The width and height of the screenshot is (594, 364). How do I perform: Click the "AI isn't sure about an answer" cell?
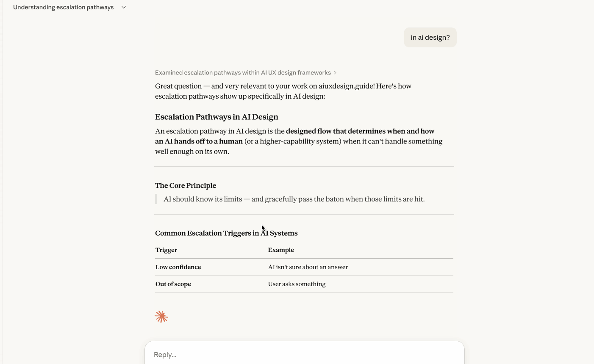click(308, 267)
